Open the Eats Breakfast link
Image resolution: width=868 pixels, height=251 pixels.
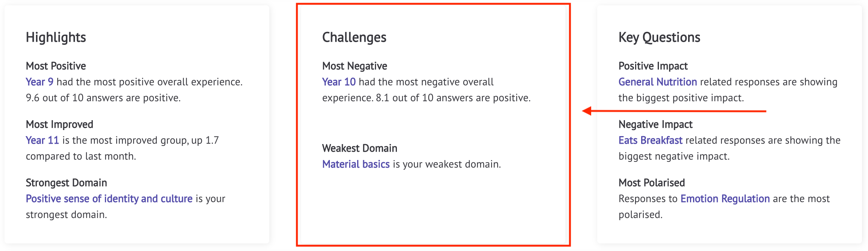point(651,140)
